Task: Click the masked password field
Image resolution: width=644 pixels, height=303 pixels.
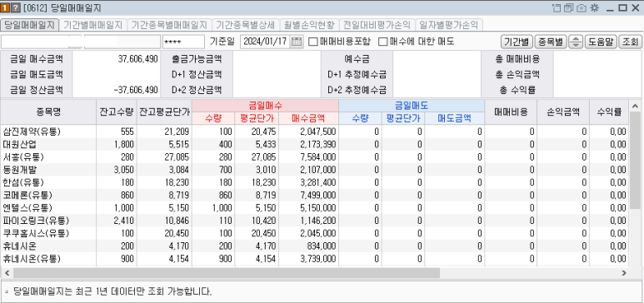Action: [x=183, y=42]
